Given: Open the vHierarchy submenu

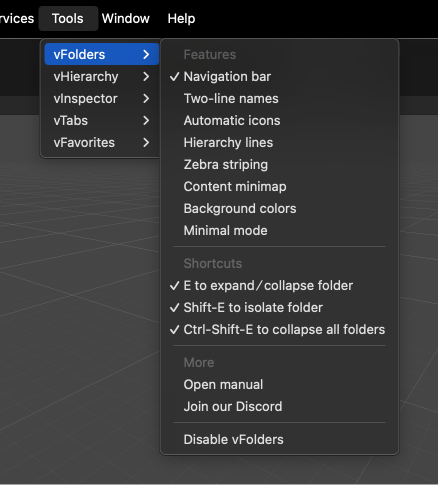Looking at the screenshot, I should (x=102, y=76).
